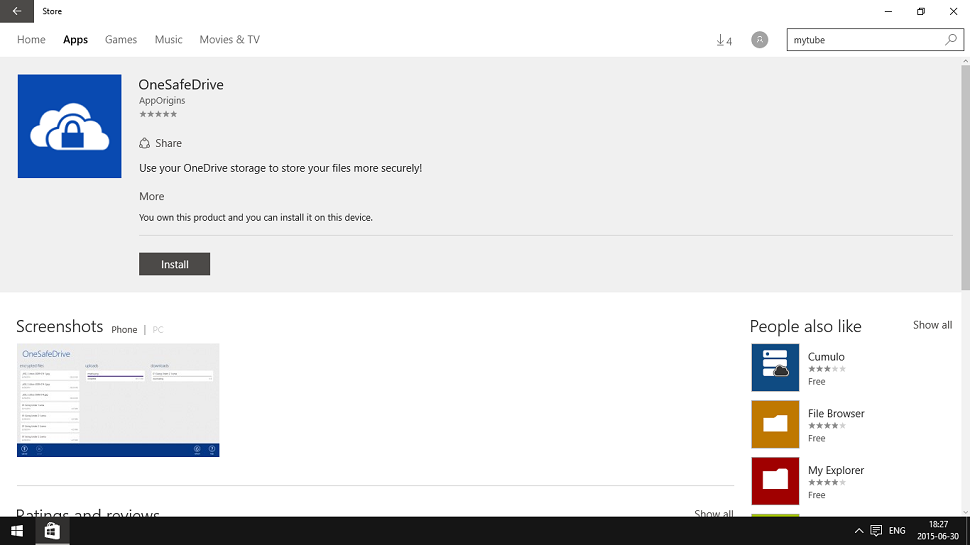
Task: Expand the description with More
Action: coord(152,196)
